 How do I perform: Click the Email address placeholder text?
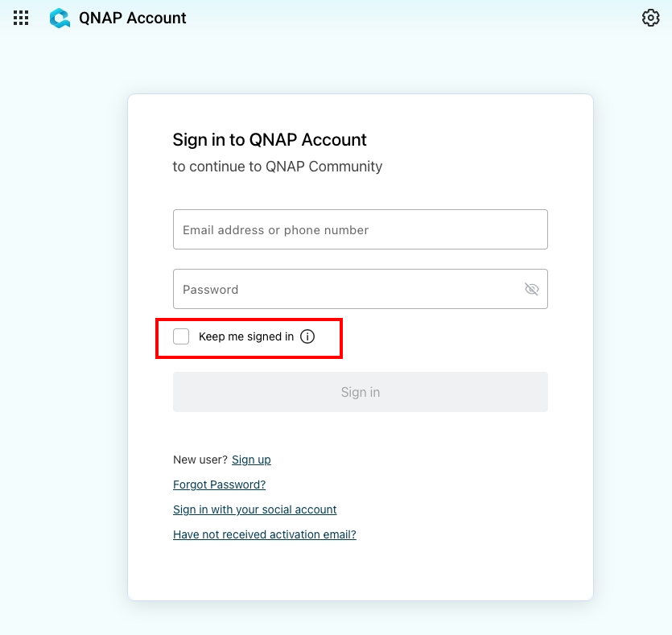pyautogui.click(x=275, y=230)
